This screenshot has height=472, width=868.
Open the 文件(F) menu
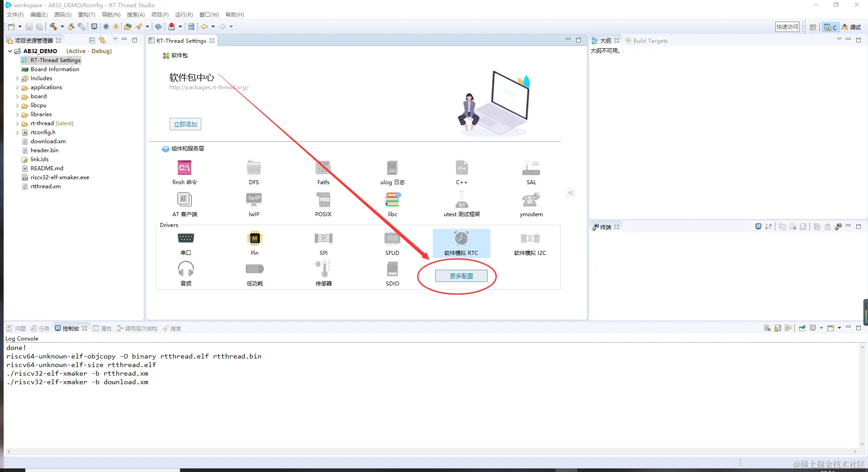15,15
